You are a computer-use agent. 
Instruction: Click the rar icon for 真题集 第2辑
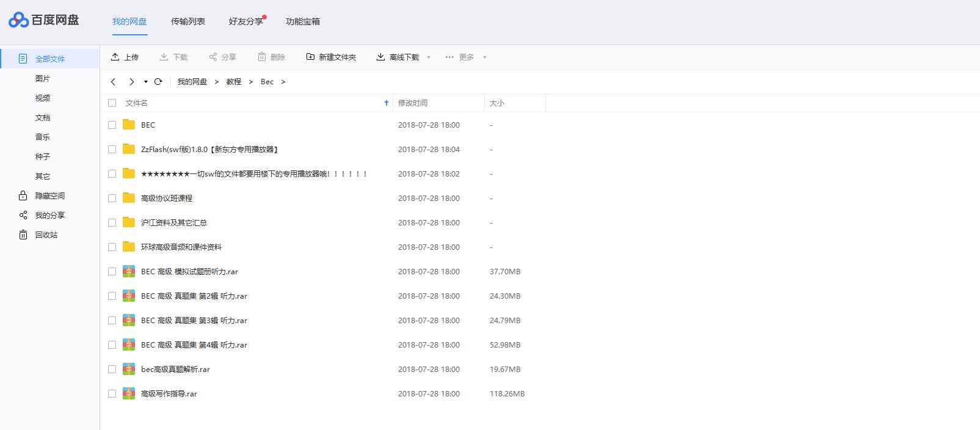(129, 296)
